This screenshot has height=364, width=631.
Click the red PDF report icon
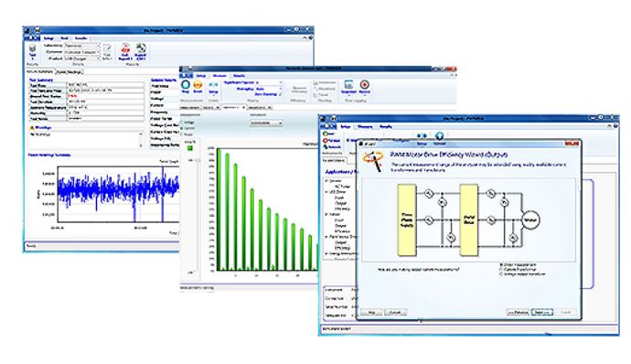125,49
